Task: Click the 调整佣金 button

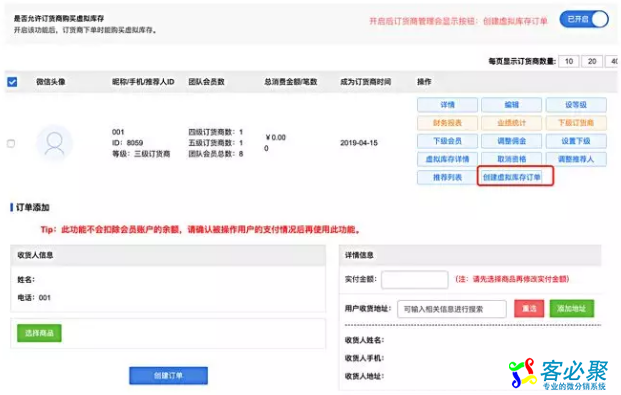Action: pos(511,141)
